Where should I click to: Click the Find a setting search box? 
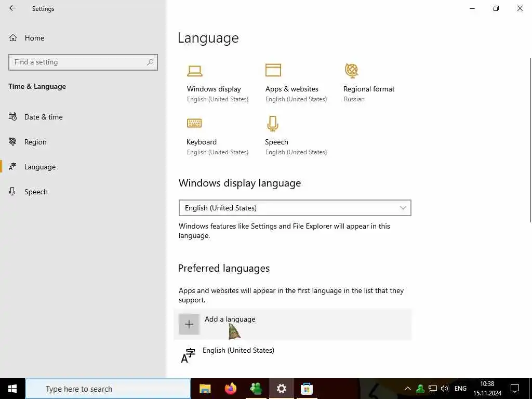83,62
